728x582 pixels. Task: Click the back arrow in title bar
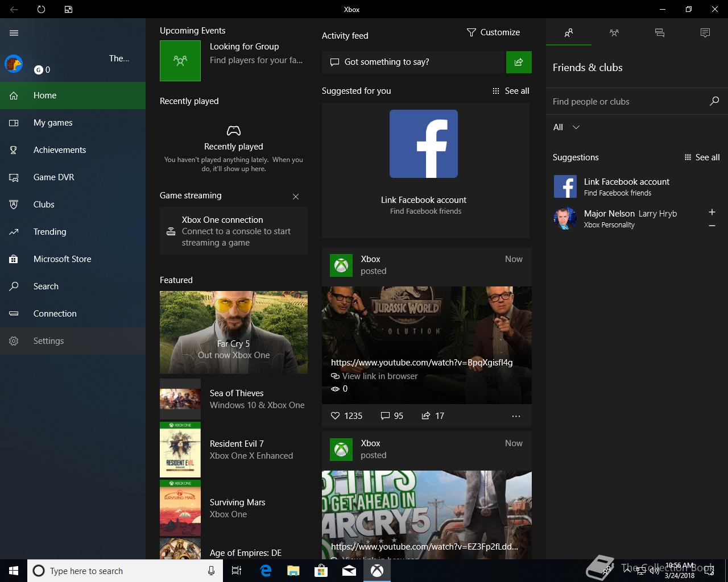coord(14,10)
